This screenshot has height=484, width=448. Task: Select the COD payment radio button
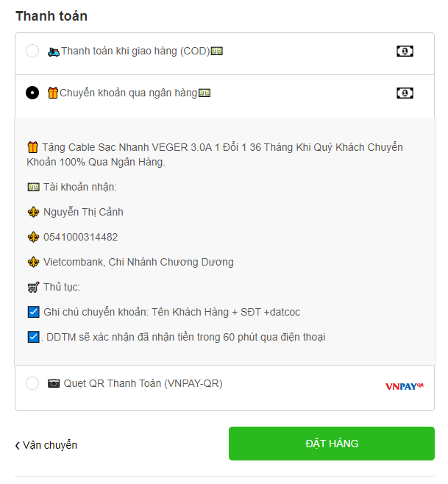click(32, 51)
